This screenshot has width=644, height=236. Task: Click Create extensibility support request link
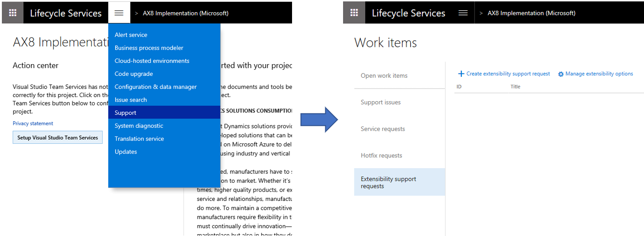click(508, 74)
